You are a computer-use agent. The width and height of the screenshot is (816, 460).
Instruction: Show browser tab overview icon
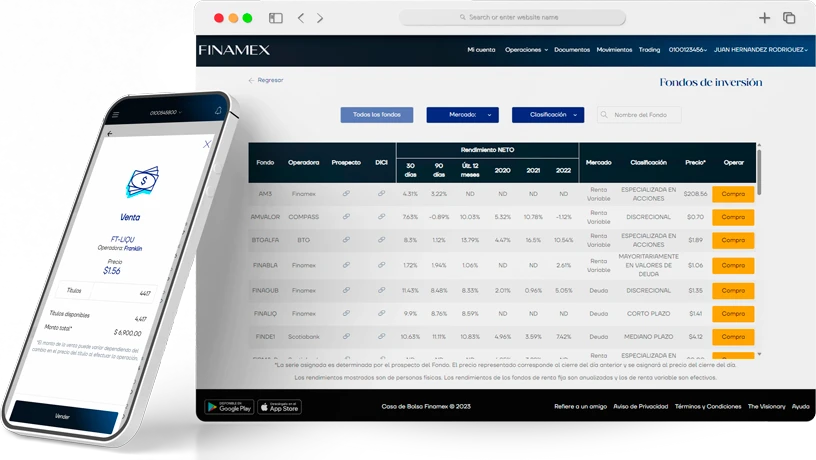click(789, 18)
